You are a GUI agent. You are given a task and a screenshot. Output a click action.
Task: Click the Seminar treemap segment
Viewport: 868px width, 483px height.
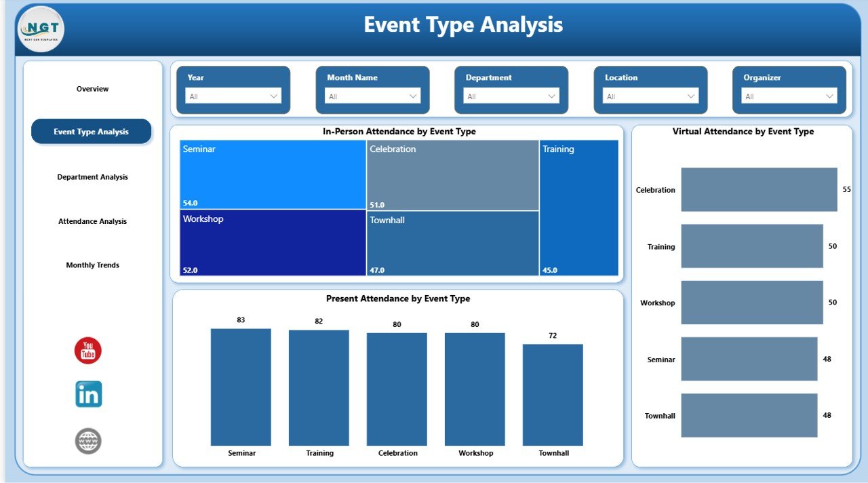[x=271, y=173]
